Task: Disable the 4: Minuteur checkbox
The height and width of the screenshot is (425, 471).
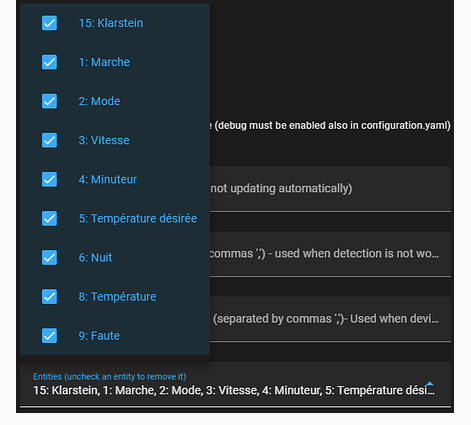Action: pos(49,179)
